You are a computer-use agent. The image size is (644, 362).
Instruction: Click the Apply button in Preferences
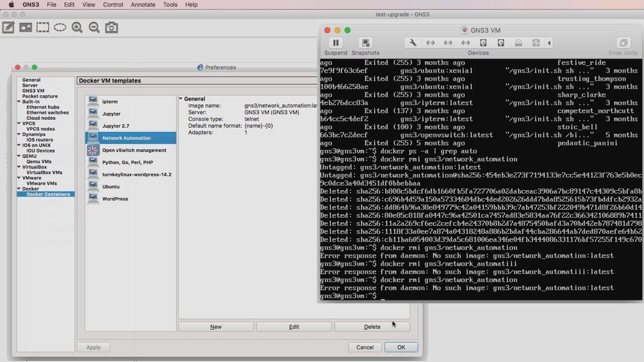tap(94, 347)
